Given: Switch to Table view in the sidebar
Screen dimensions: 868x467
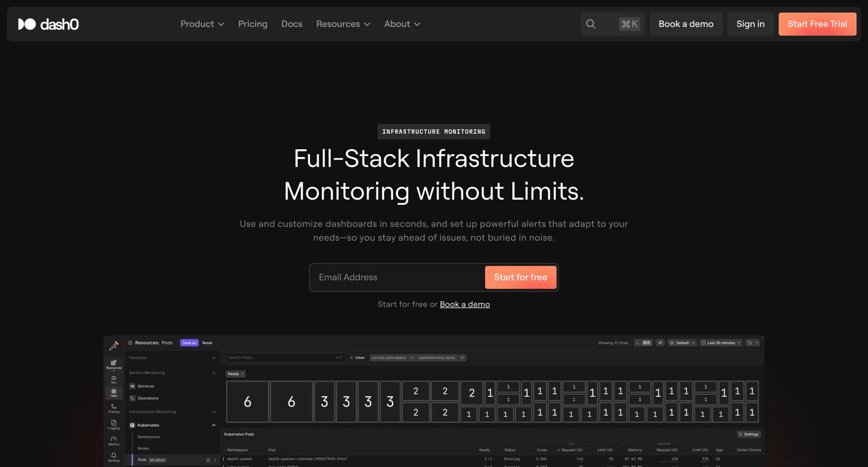Looking at the screenshot, I should click(114, 393).
